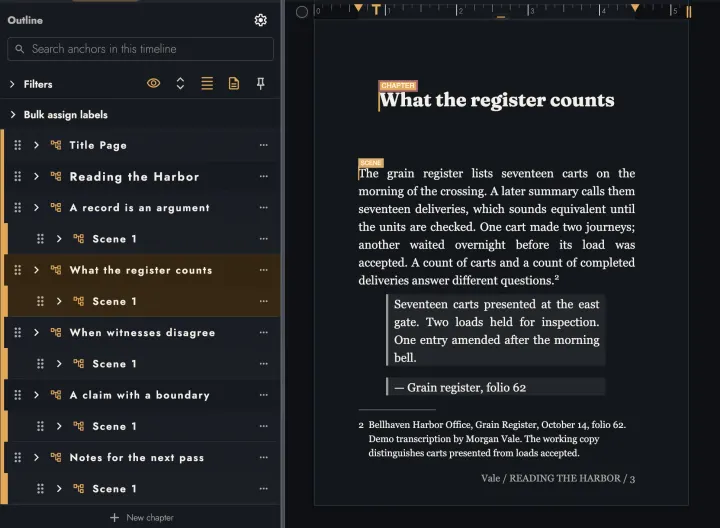Click footnote 2 text about Bellhaven Harbor Office
The image size is (720, 528).
coord(497,438)
